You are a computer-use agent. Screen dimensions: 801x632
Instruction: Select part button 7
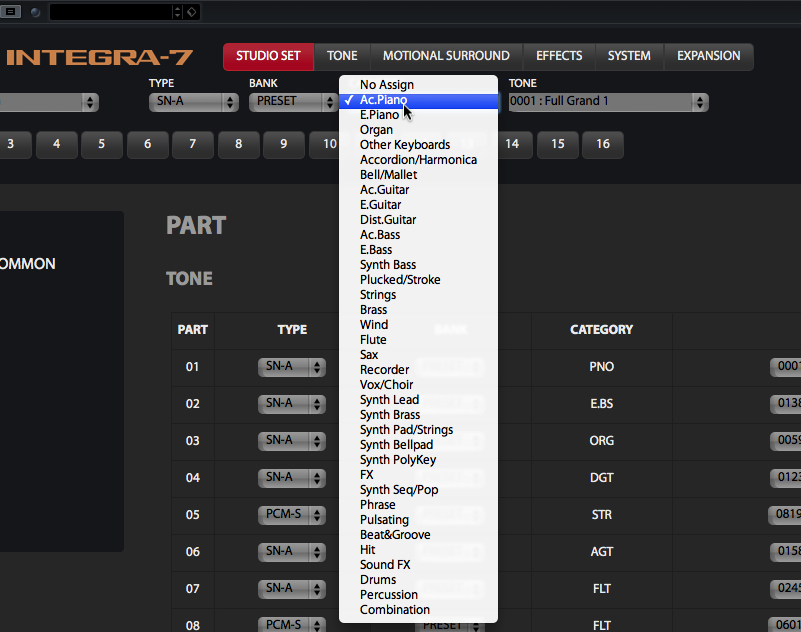[193, 145]
